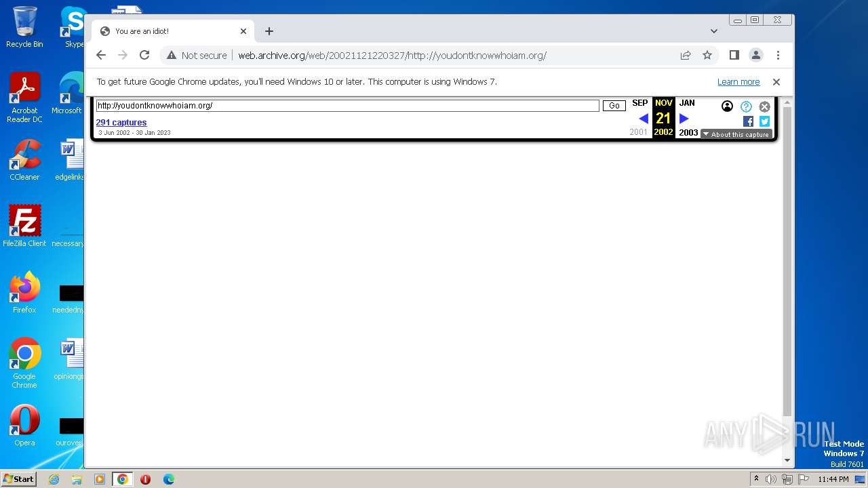This screenshot has height=488, width=868.
Task: Open File Explorer in taskbar
Action: [x=77, y=479]
